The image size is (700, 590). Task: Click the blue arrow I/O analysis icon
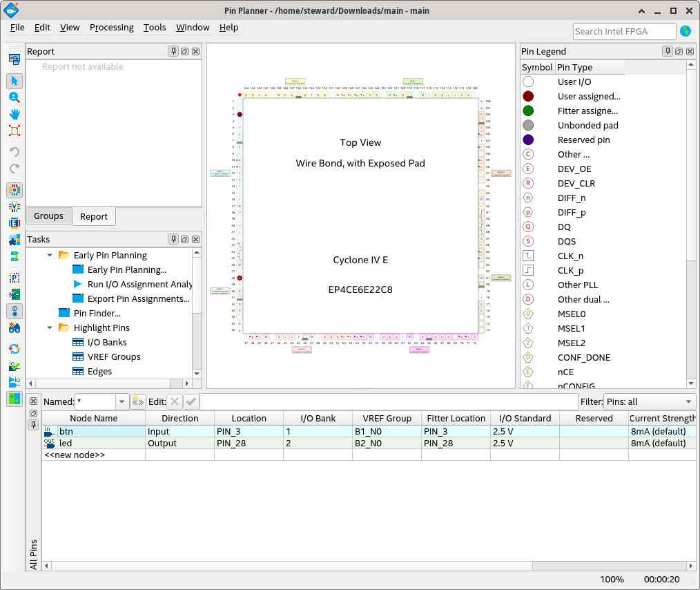pyautogui.click(x=14, y=382)
